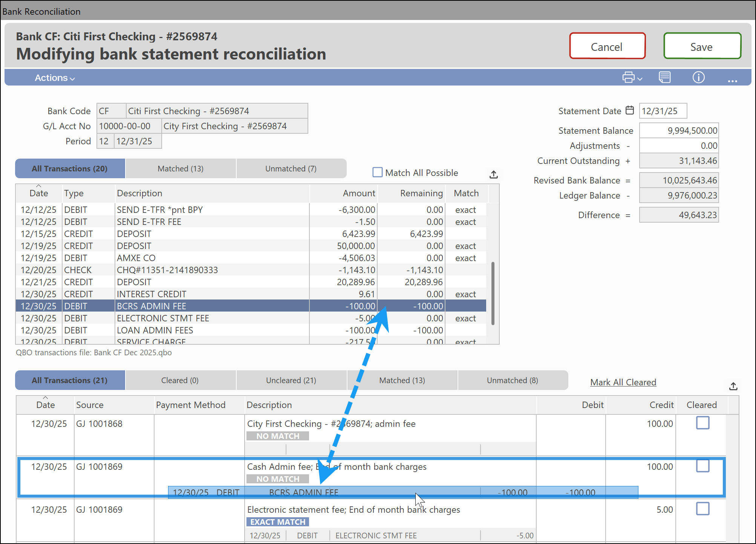
Task: Expand the Actions dropdown menu
Action: (x=55, y=78)
